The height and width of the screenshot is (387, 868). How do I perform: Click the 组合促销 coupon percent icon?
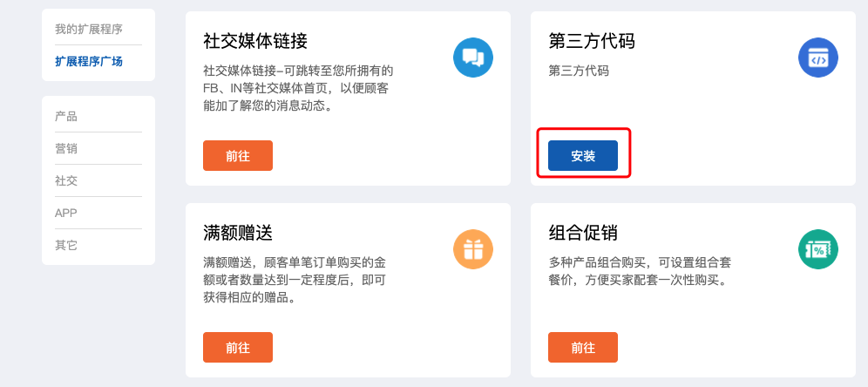pos(818,249)
